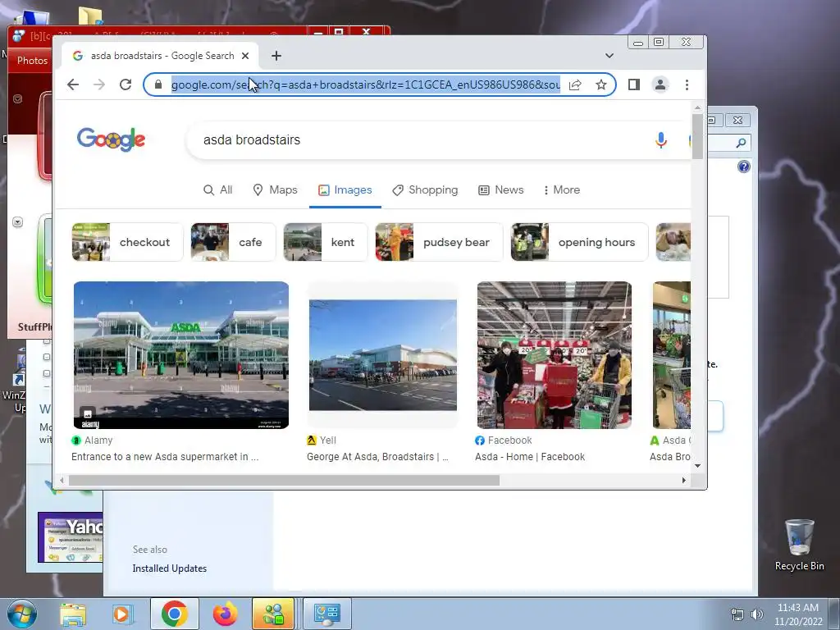Click the Google logo
Viewport: 840px width, 630px height.
(x=111, y=139)
